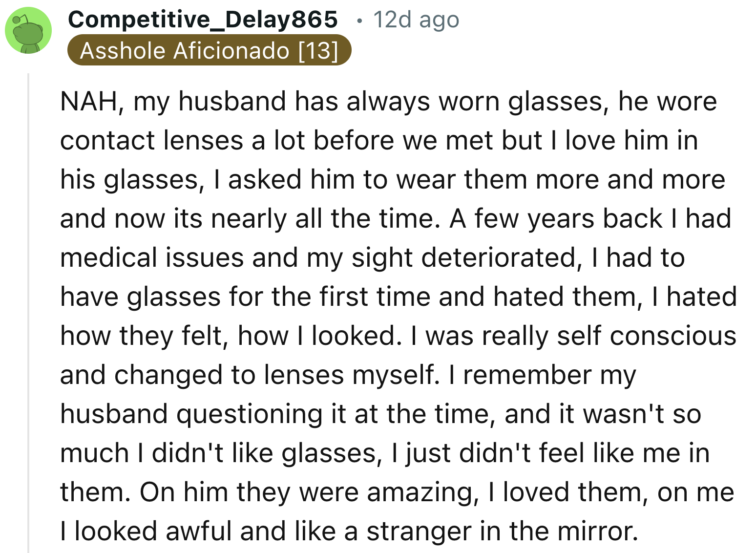The image size is (756, 553).
Task: Click the "12d ago" comment timestamp
Action: pos(416,20)
